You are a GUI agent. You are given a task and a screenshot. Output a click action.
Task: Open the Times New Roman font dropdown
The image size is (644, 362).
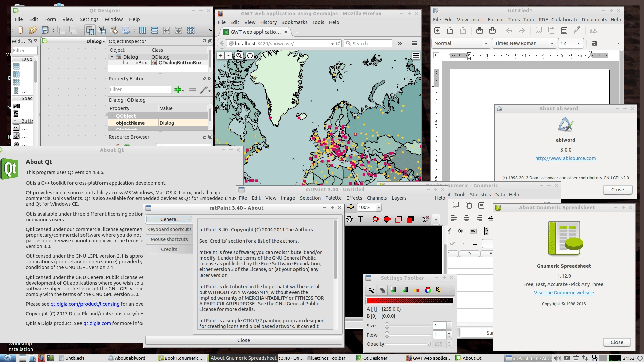552,43
